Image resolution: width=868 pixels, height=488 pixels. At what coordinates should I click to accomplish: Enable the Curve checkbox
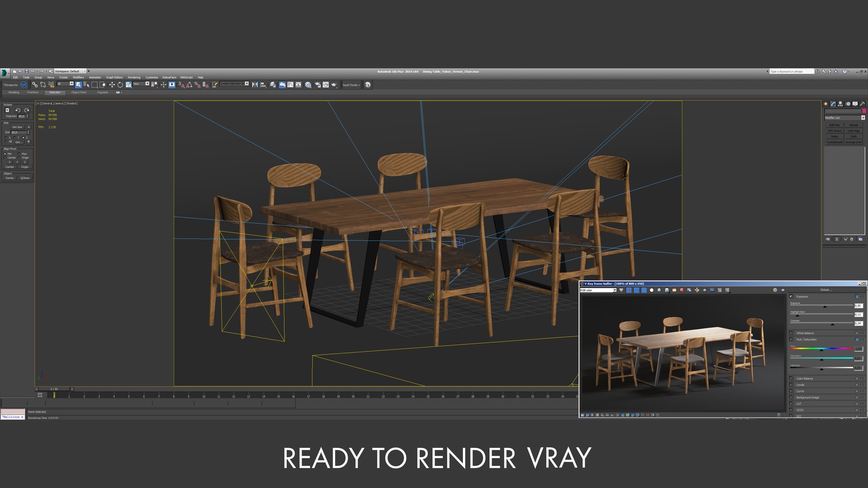(x=791, y=391)
